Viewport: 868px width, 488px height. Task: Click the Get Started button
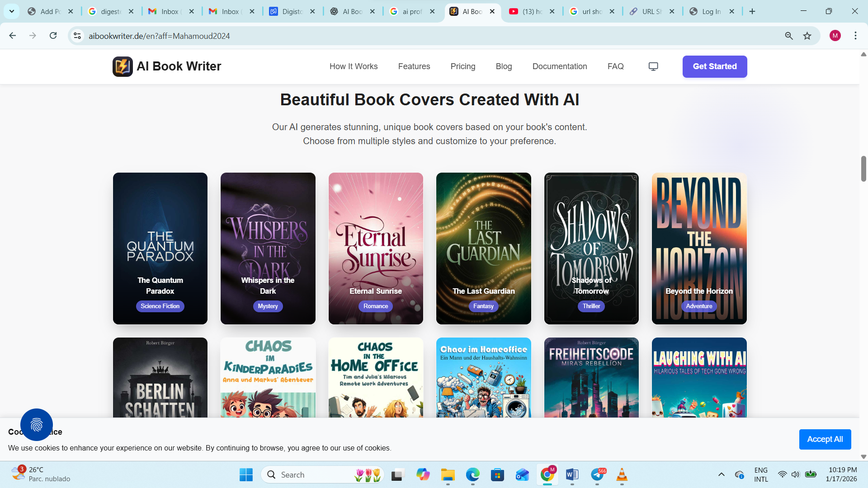(714, 66)
